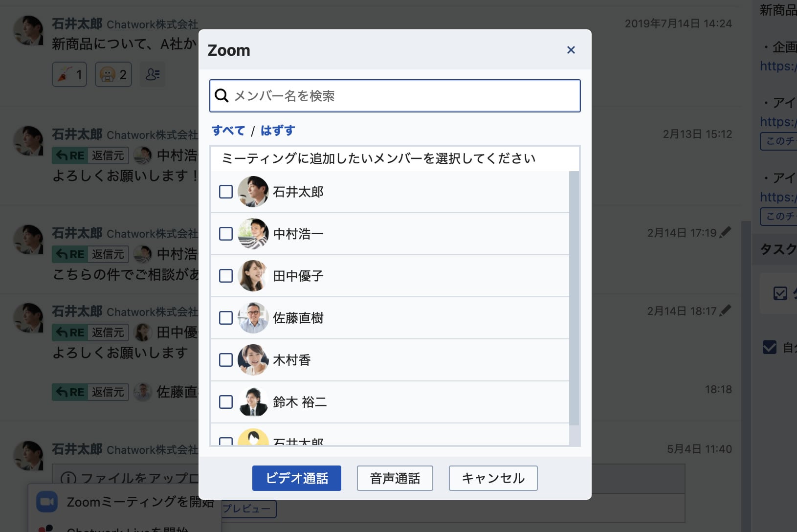Start a 音声通話 audio call

coord(395,478)
